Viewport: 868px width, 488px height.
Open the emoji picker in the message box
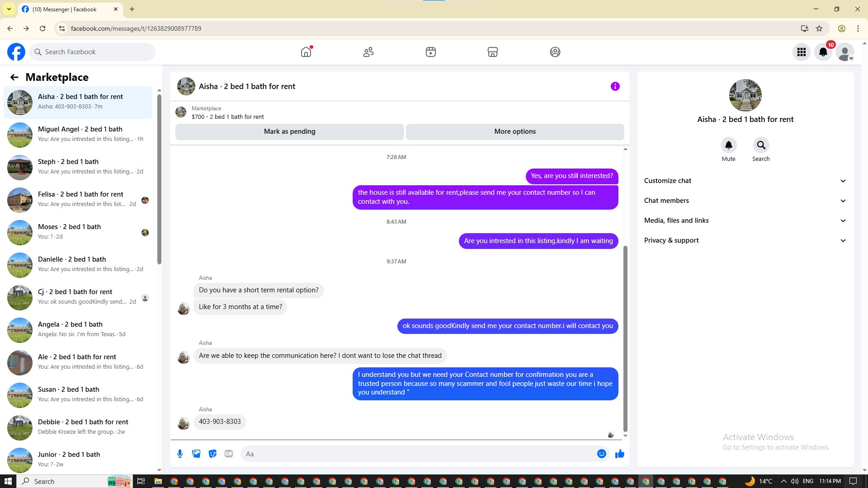[601, 454]
